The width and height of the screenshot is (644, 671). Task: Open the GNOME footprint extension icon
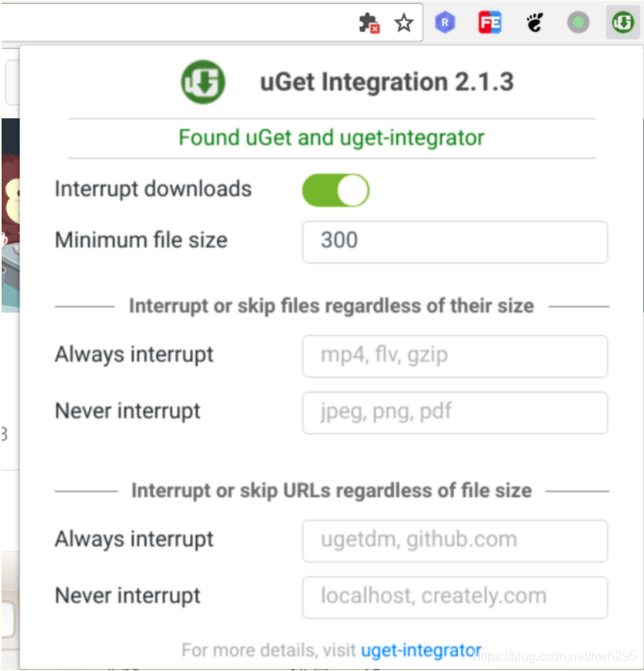(x=534, y=22)
